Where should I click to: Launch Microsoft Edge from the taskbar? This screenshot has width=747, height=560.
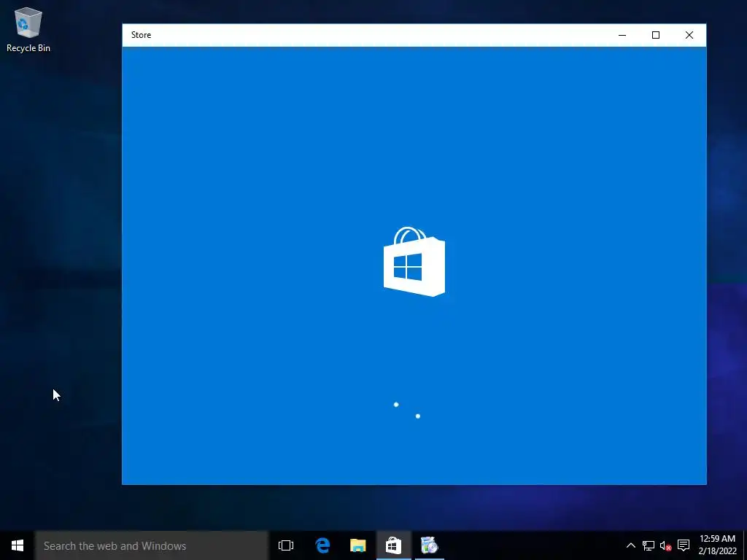(x=322, y=545)
